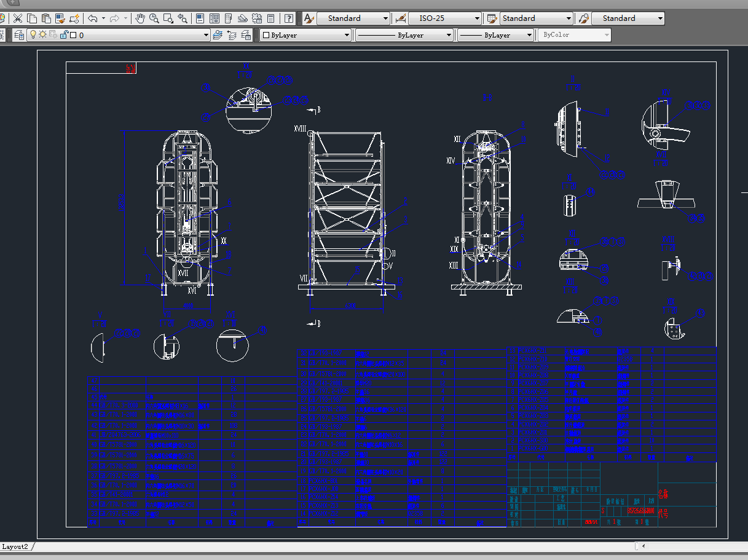Expand the layer list dropdown arrow
The image size is (748, 560).
click(206, 35)
